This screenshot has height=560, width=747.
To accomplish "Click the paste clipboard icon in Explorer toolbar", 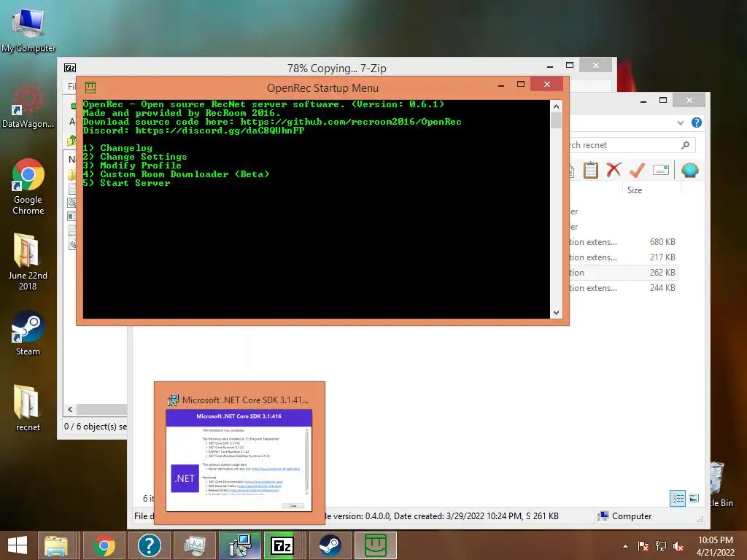I will [591, 170].
